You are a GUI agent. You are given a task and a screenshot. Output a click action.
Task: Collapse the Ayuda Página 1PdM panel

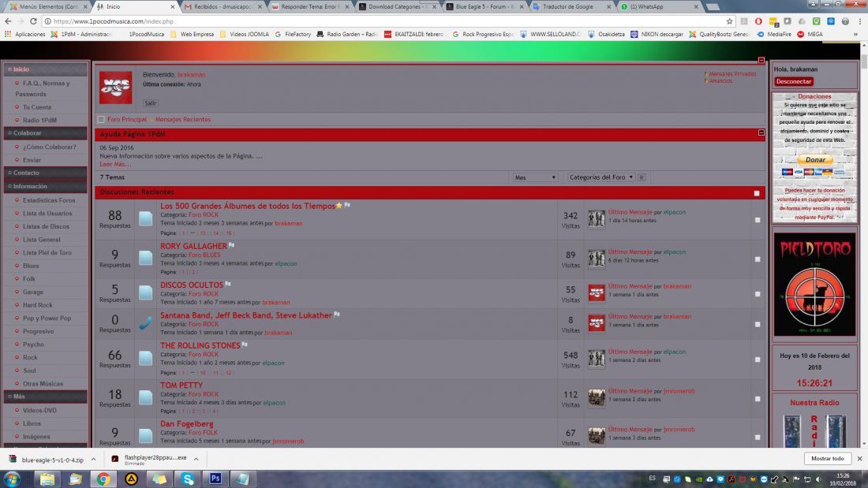click(761, 132)
